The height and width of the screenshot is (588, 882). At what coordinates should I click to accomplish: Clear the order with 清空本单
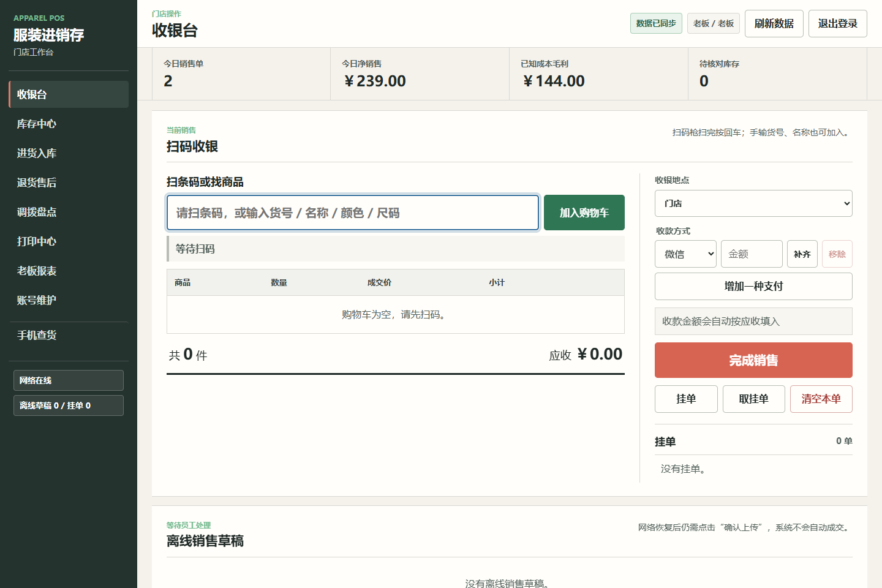coord(821,399)
